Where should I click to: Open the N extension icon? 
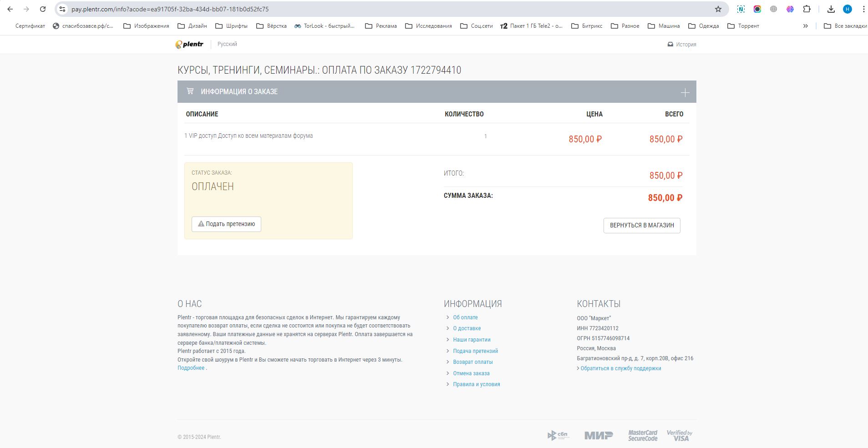tap(741, 9)
